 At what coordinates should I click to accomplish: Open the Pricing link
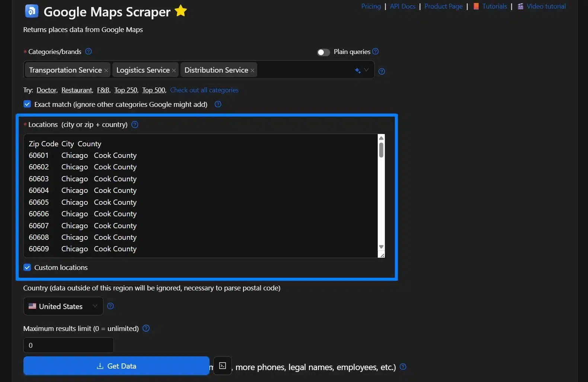[371, 6]
